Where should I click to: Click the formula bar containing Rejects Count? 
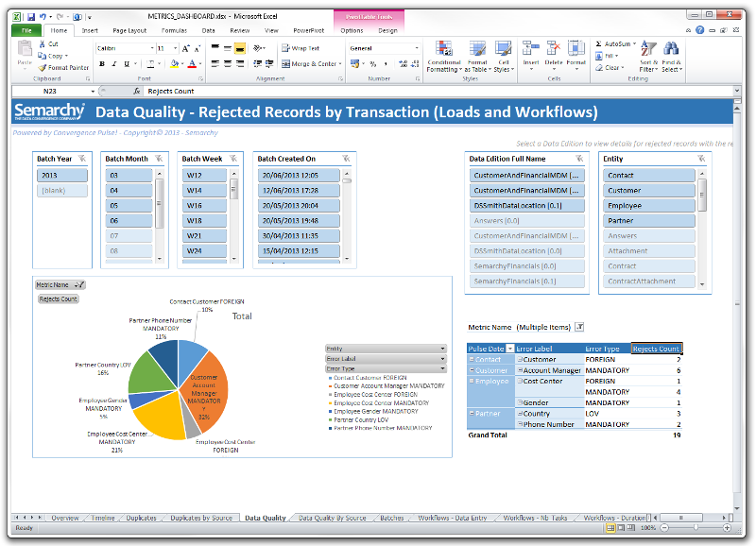pyautogui.click(x=438, y=91)
